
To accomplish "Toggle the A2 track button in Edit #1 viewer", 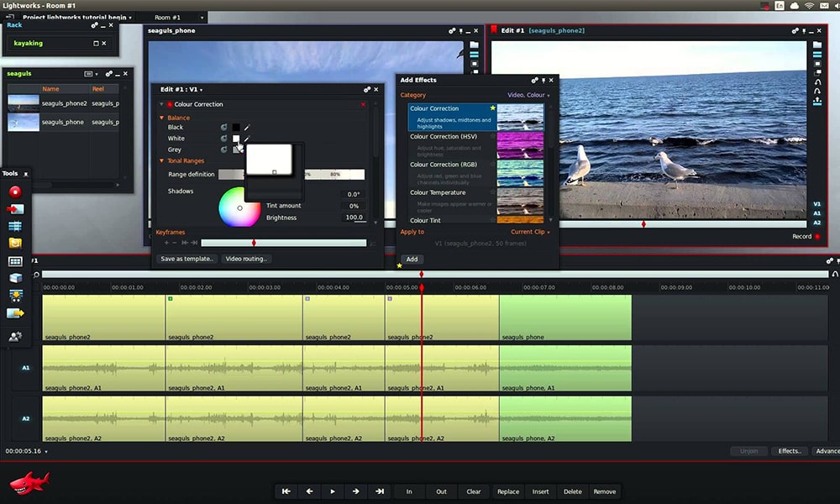I will [817, 223].
